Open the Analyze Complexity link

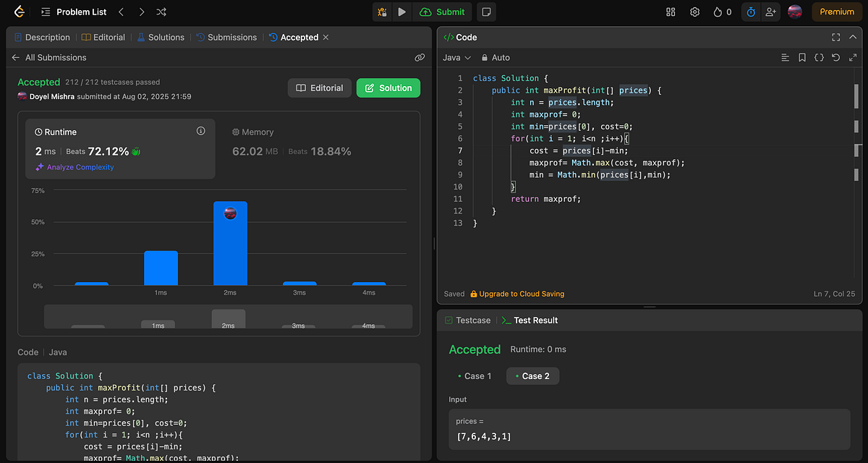click(82, 167)
